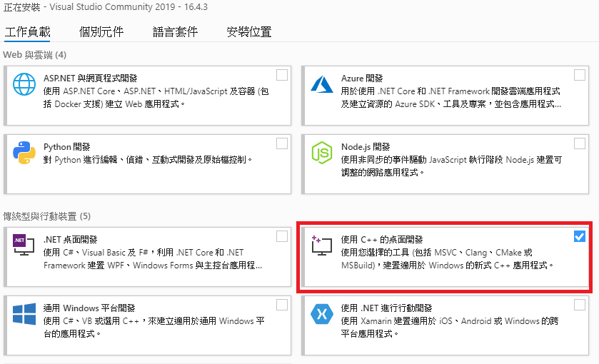The image size is (599, 364).
Task: Click the Windows logo icon
Action: pos(24,314)
